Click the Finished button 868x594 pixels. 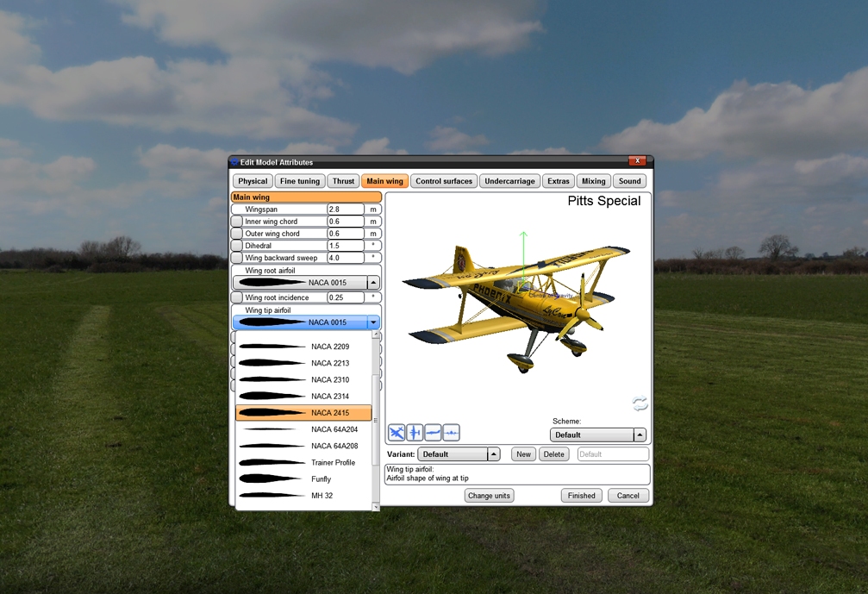pos(582,496)
